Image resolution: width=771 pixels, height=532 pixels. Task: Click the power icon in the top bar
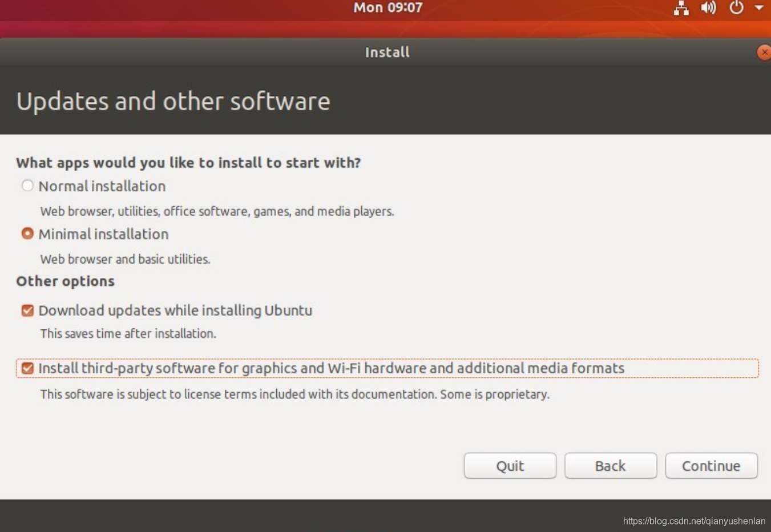[x=736, y=7]
